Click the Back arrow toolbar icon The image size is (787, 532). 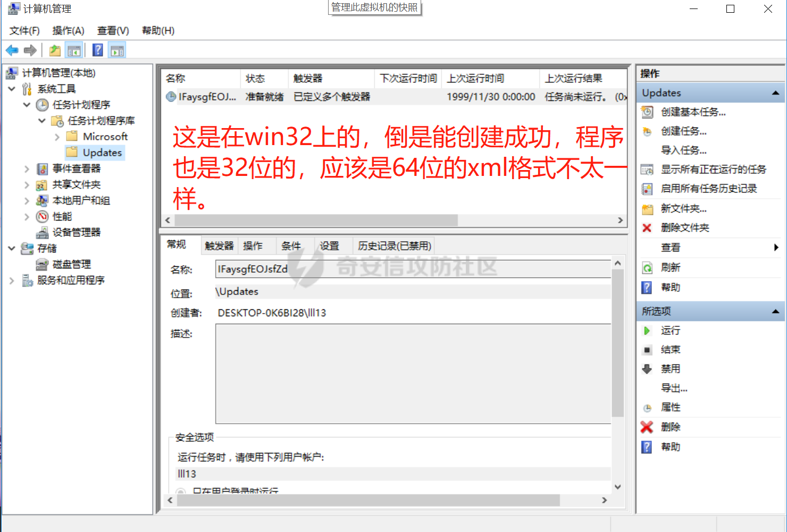tap(12, 50)
